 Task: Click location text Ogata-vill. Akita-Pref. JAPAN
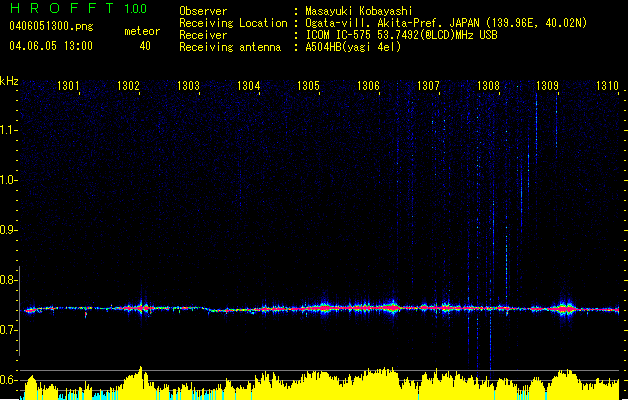pyautogui.click(x=392, y=23)
